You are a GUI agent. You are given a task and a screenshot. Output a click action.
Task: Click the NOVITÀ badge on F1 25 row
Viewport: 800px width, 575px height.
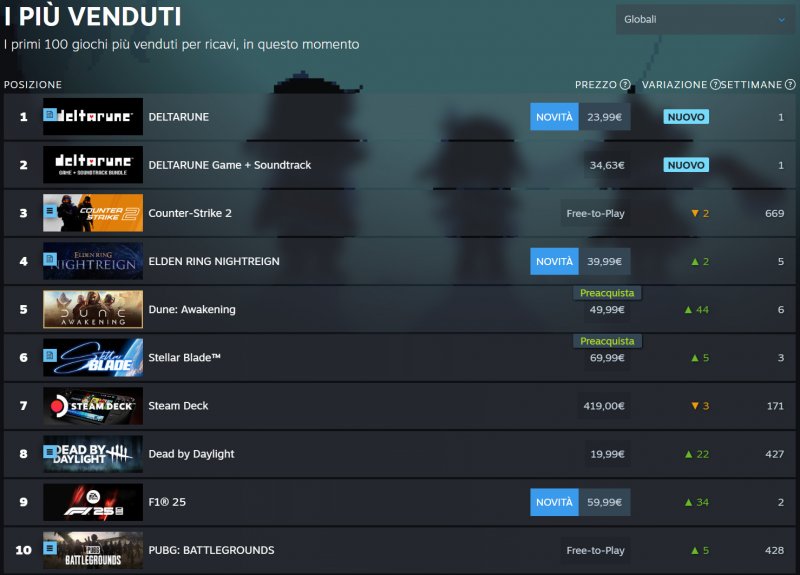pos(554,502)
